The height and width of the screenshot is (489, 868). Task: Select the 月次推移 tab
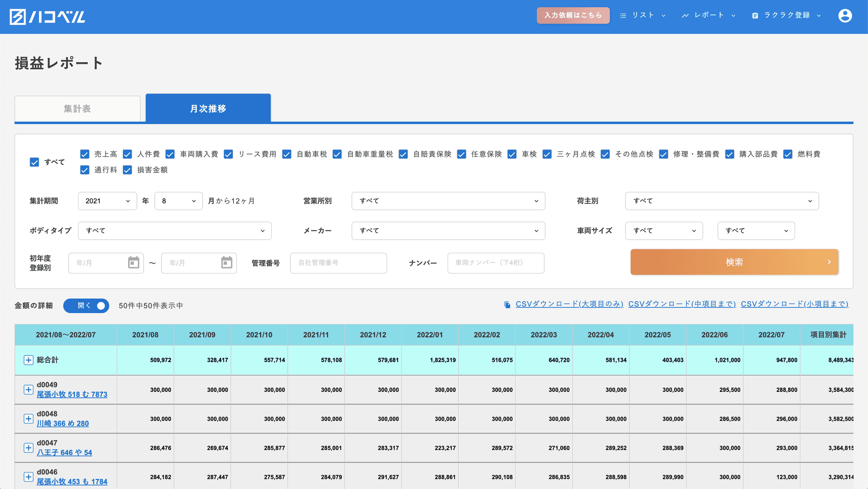point(208,109)
